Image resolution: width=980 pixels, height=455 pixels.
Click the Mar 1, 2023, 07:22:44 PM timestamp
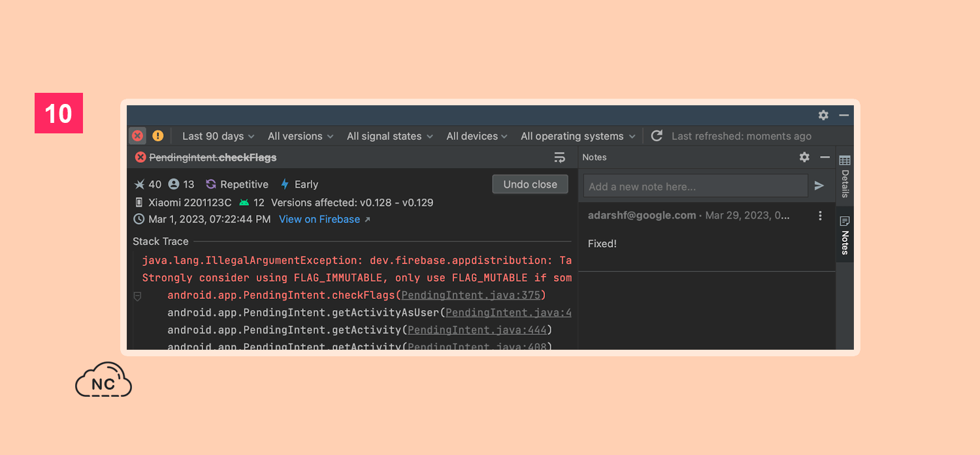click(210, 220)
